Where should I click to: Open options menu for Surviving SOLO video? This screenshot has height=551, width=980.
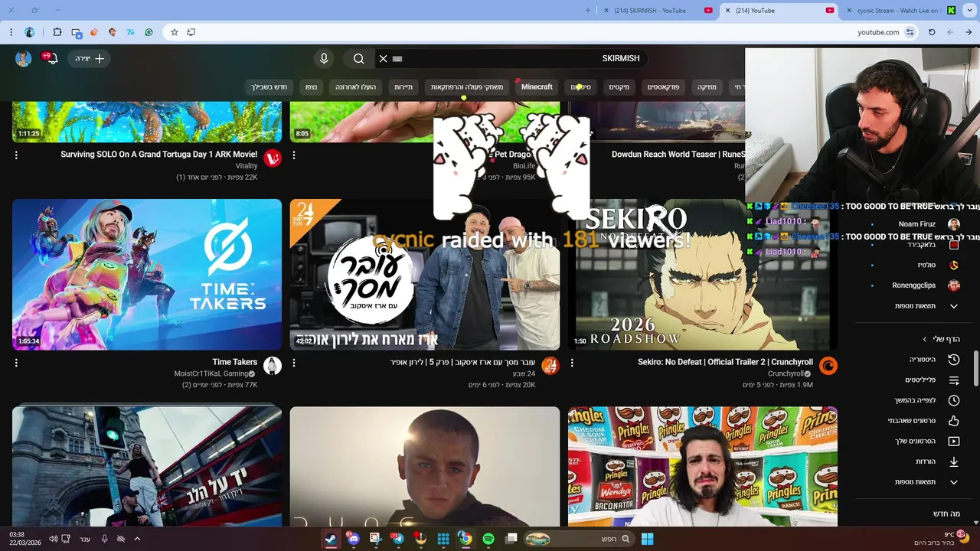click(16, 155)
